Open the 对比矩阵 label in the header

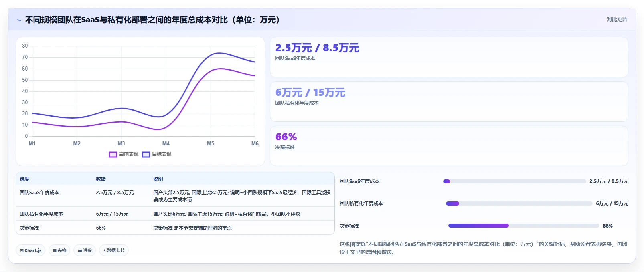[617, 19]
